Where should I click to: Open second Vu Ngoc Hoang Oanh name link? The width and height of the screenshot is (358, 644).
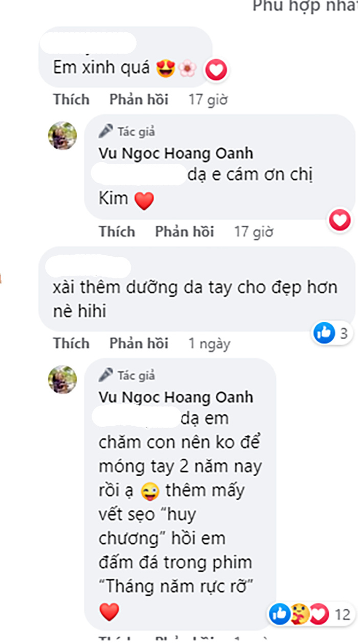[176, 397]
